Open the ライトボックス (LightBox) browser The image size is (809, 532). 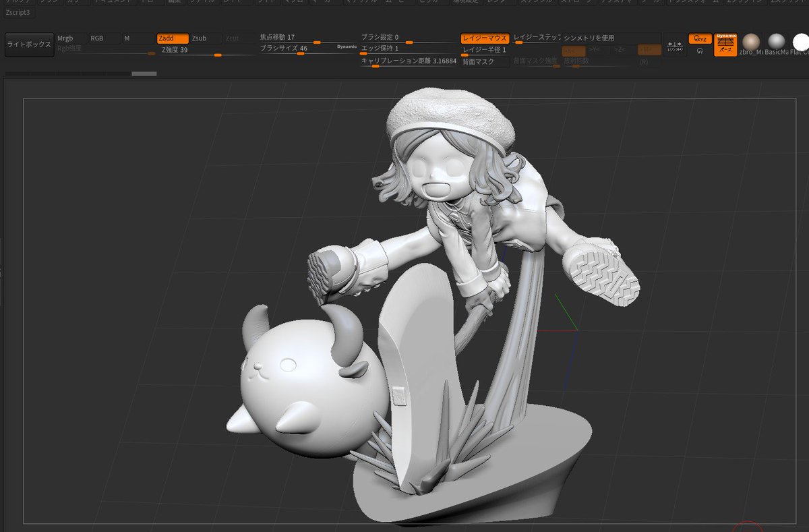point(29,45)
